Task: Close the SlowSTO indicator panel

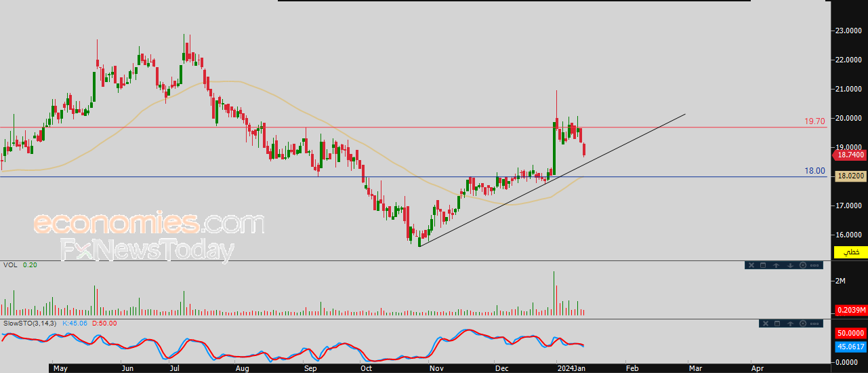Action: [766, 323]
